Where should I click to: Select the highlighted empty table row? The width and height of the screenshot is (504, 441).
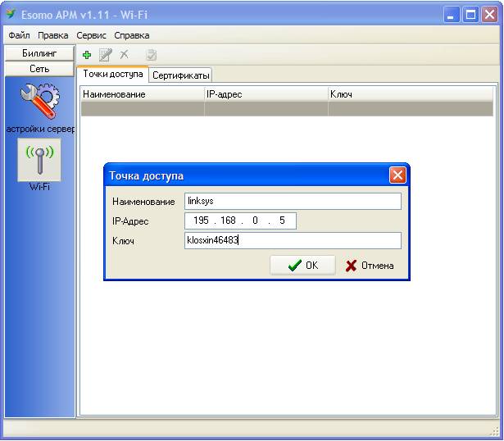287,109
